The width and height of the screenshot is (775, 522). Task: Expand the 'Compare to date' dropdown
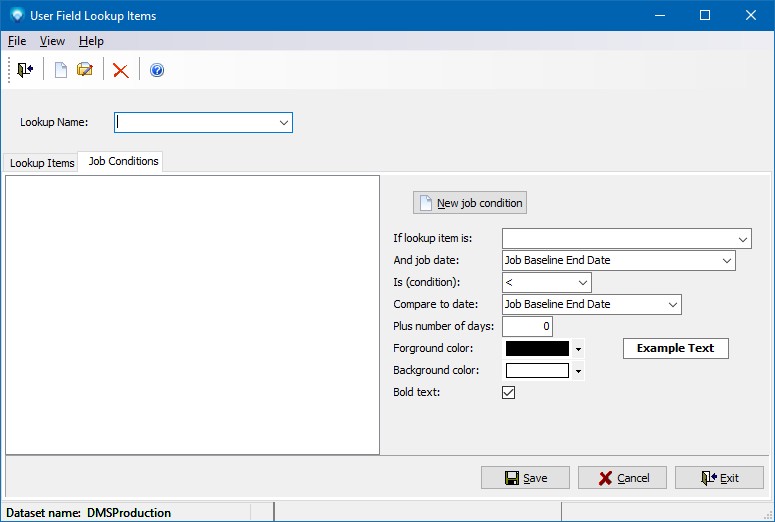[x=672, y=305]
